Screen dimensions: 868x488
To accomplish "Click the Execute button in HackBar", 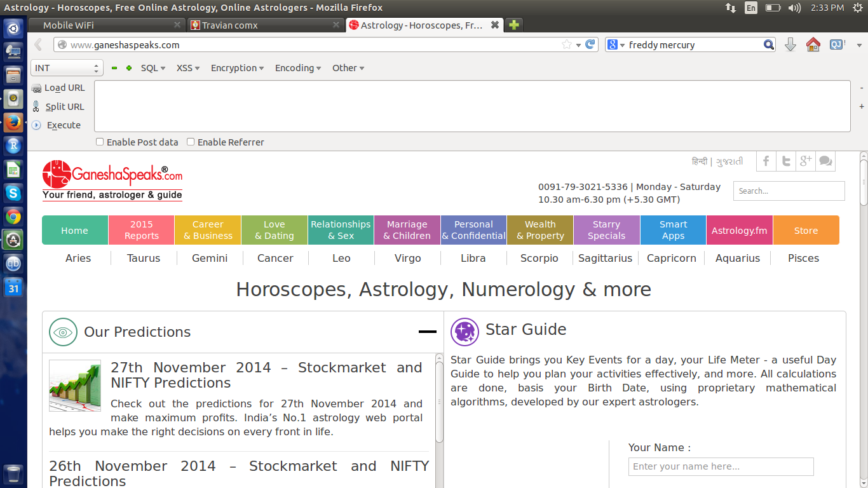I will pyautogui.click(x=64, y=125).
